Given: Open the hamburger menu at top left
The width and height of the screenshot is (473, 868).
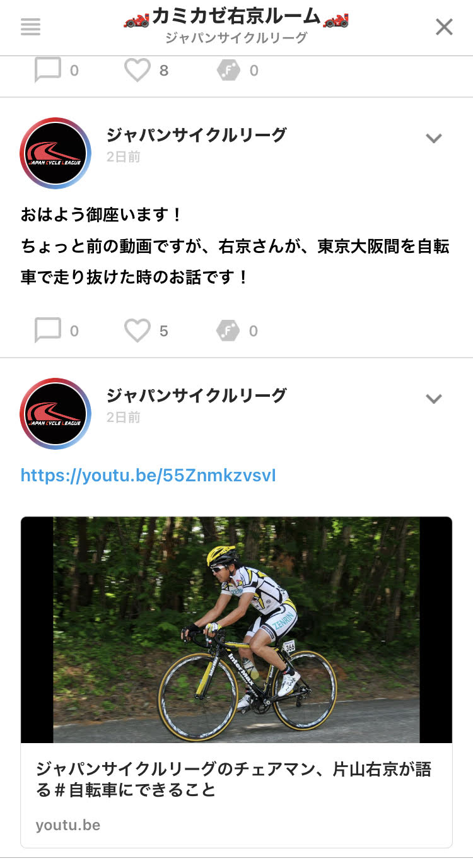Looking at the screenshot, I should pos(30,27).
